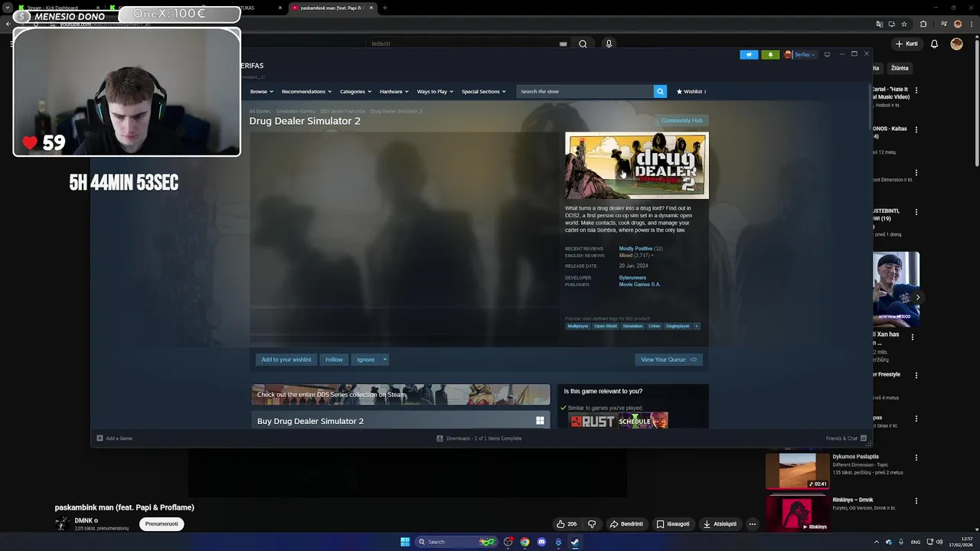Click Add a Game plus icon
This screenshot has height=551, width=980.
pyautogui.click(x=100, y=439)
